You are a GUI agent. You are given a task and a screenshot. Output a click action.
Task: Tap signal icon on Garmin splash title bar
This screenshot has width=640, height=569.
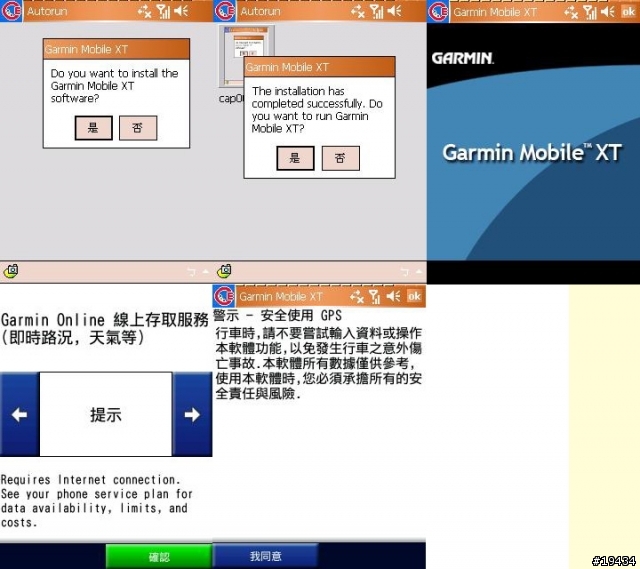click(591, 12)
